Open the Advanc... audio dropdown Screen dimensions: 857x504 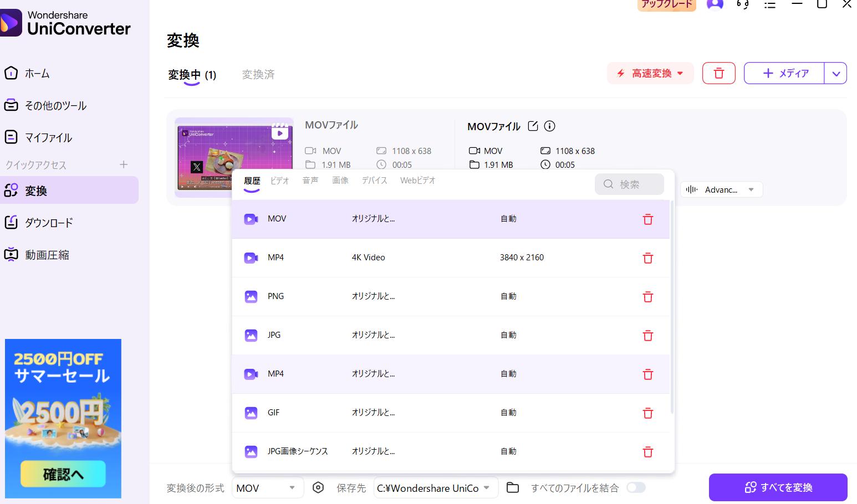click(721, 189)
